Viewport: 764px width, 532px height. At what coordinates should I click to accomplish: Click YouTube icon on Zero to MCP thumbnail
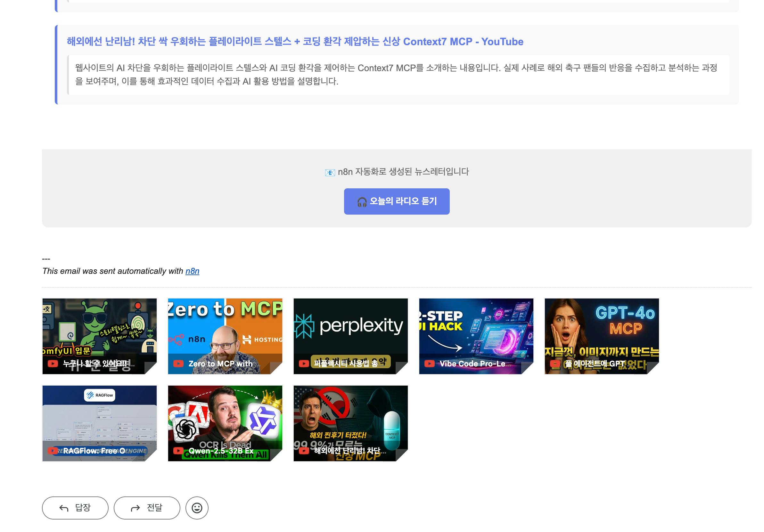point(178,364)
